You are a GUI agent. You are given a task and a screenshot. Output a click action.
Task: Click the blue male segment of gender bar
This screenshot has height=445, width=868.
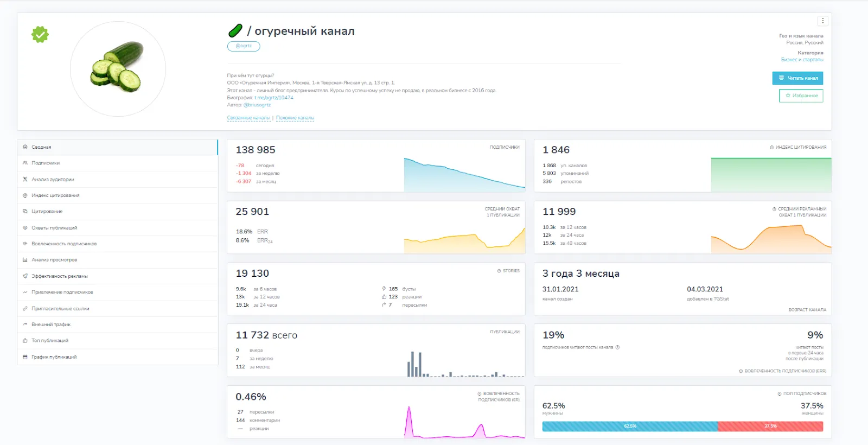pos(630,427)
